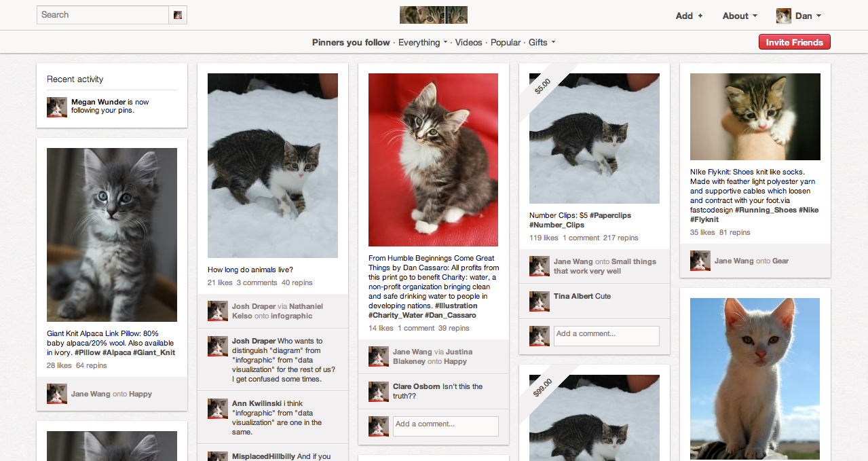This screenshot has width=868, height=461.
Task: Open the Happy board under Alpaca pillow pin
Action: (x=140, y=394)
